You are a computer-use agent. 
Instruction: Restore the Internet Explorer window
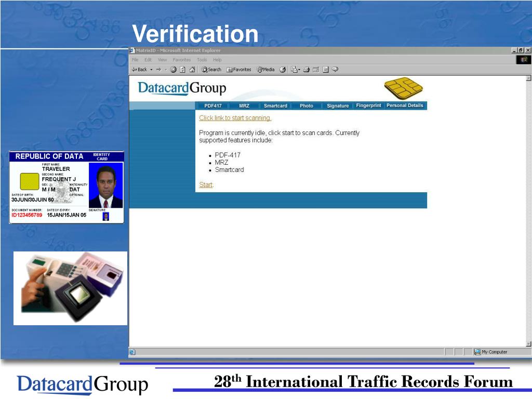coord(522,50)
